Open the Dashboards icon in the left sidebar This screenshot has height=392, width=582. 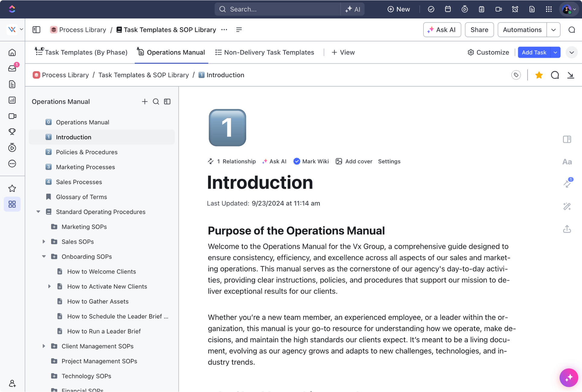[12, 100]
